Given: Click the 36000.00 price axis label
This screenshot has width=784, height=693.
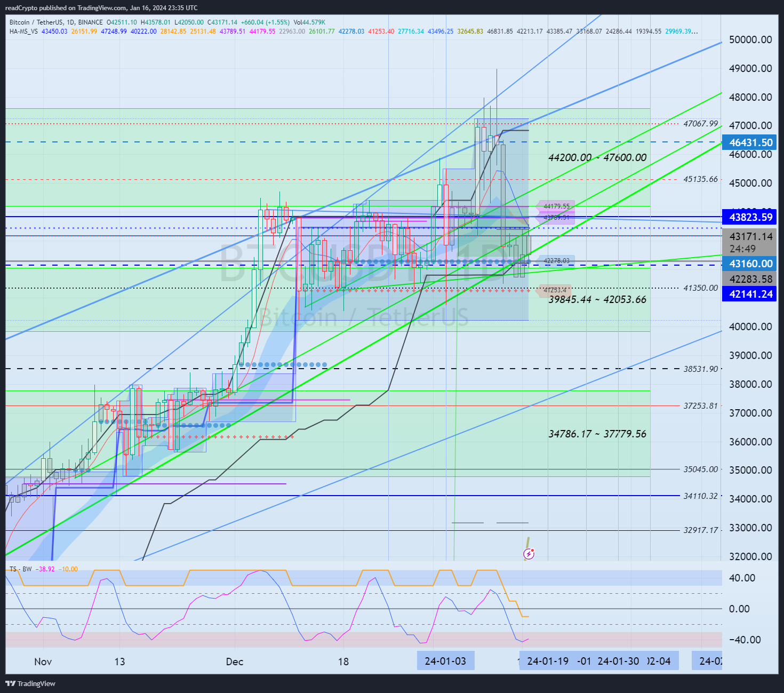Looking at the screenshot, I should 751,442.
